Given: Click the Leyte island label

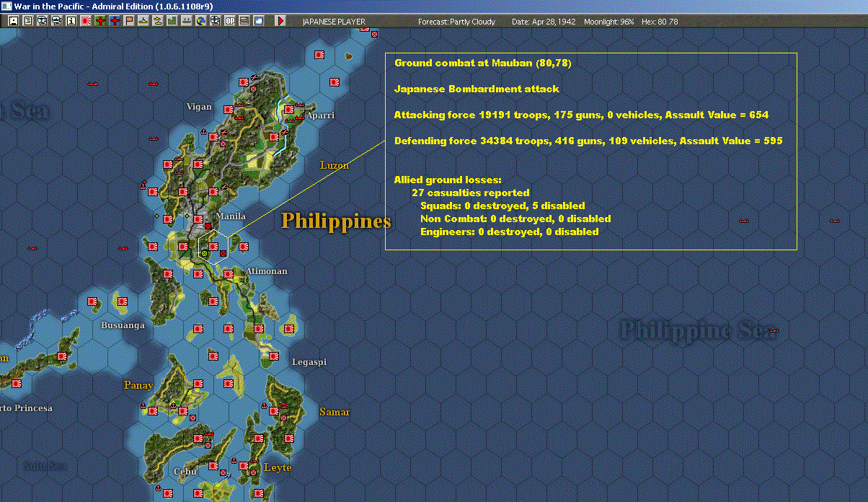Looking at the screenshot, I should [x=278, y=467].
